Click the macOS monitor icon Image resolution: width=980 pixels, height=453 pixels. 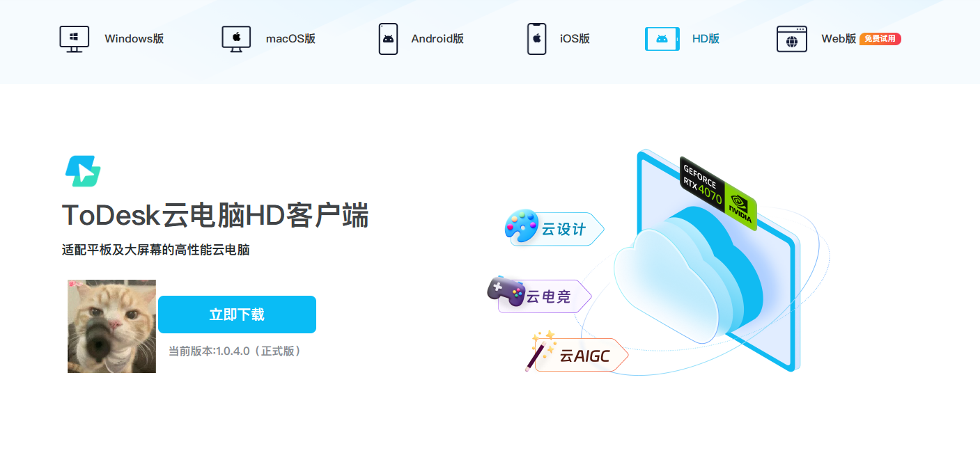236,39
